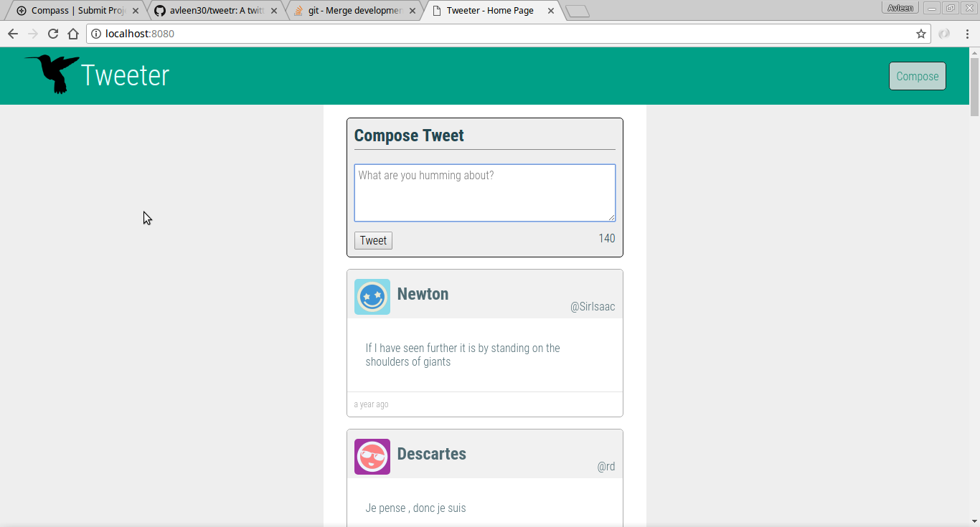The image size is (980, 527).
Task: Open the Chrome three-dot menu
Action: (967, 34)
